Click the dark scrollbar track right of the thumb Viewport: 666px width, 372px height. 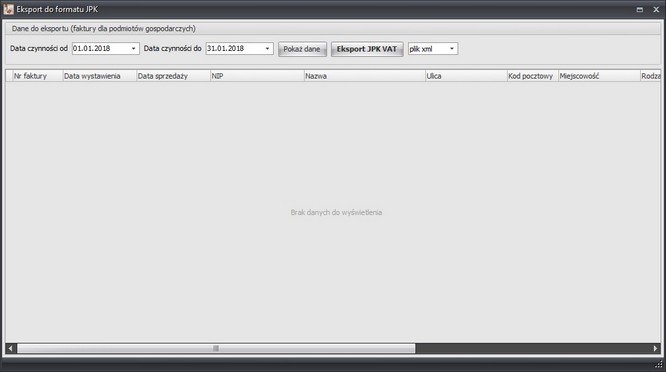(533, 348)
